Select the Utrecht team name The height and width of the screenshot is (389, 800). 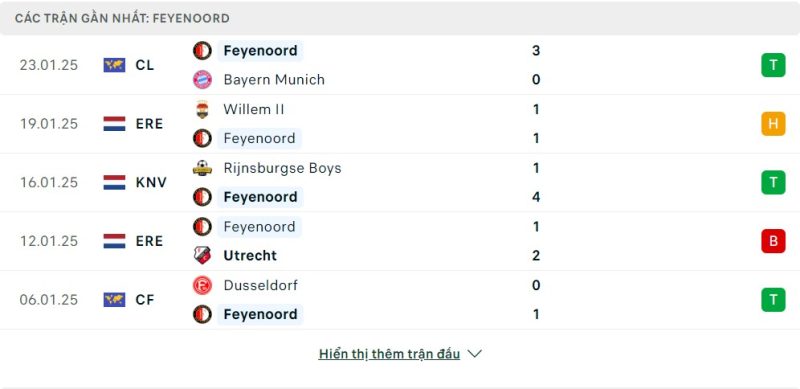click(250, 255)
